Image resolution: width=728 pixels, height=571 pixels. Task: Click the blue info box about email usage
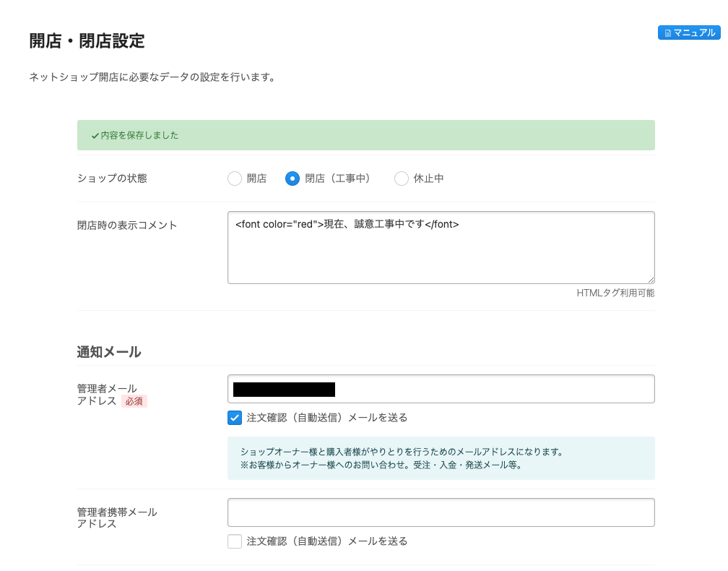pos(441,458)
